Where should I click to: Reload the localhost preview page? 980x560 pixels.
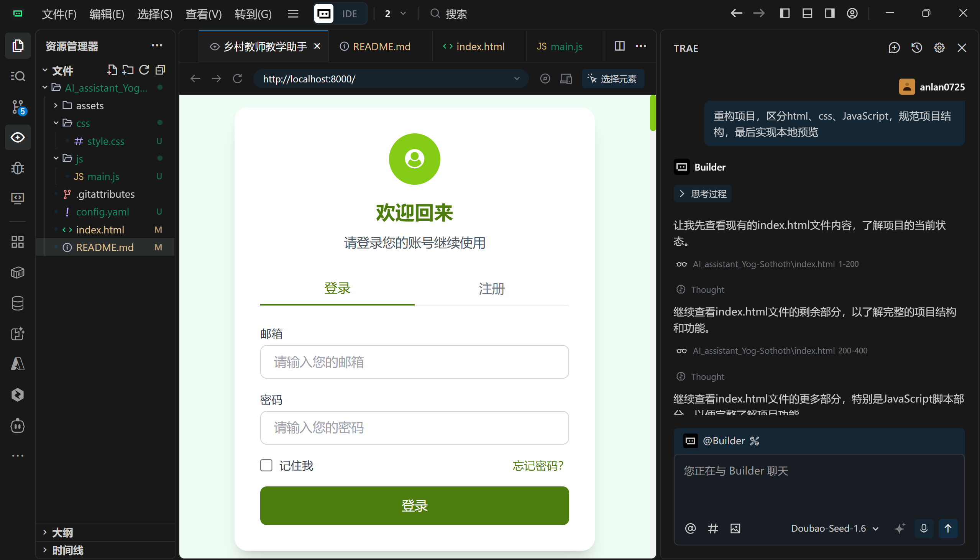238,79
